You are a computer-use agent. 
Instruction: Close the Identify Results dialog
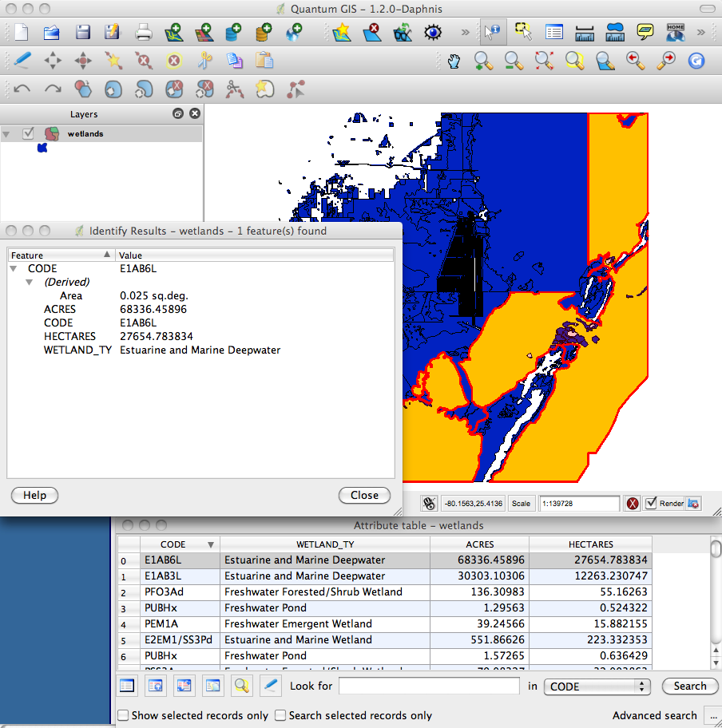364,495
